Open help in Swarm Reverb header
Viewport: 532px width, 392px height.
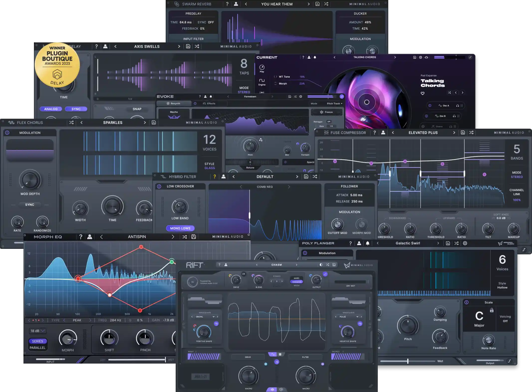227,4
